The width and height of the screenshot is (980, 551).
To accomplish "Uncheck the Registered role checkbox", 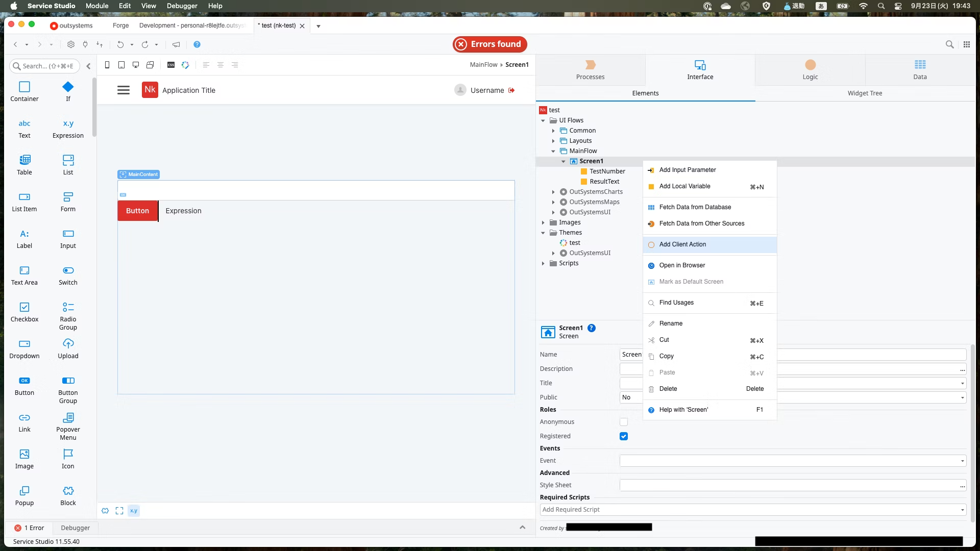I will pos(624,436).
